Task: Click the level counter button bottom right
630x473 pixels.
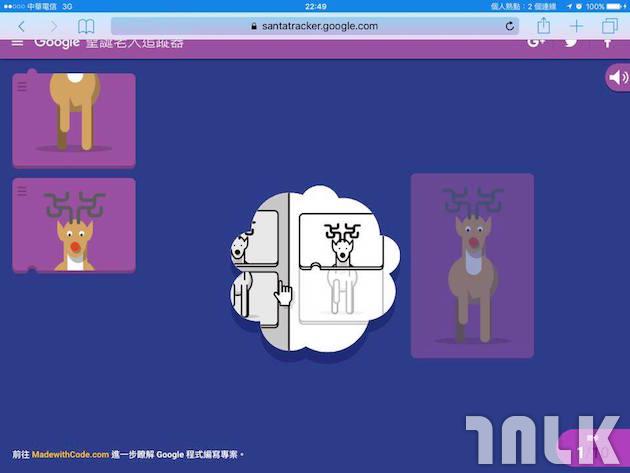Action: pyautogui.click(x=594, y=448)
